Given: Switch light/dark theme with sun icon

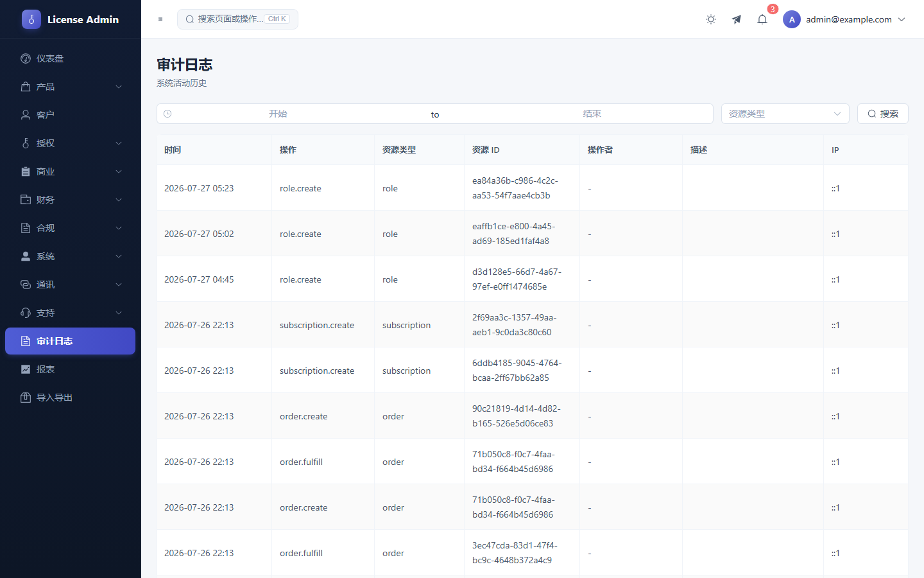Looking at the screenshot, I should [x=711, y=19].
